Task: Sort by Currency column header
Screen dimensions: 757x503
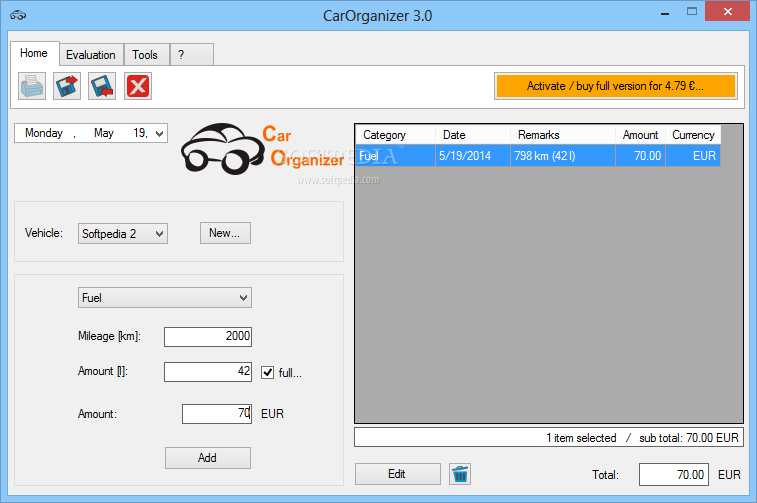Action: (693, 135)
